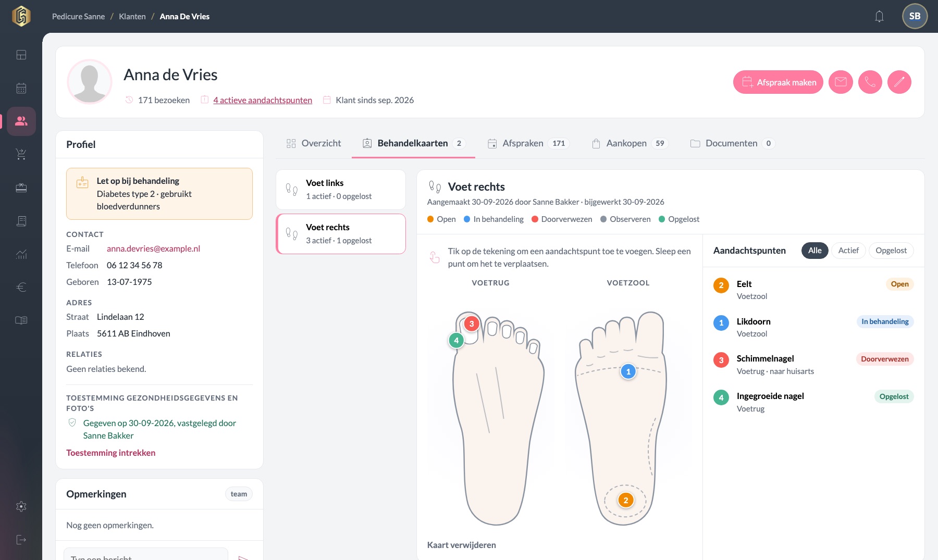Open the open-book icon in sidebar
938x560 pixels.
[x=21, y=320]
